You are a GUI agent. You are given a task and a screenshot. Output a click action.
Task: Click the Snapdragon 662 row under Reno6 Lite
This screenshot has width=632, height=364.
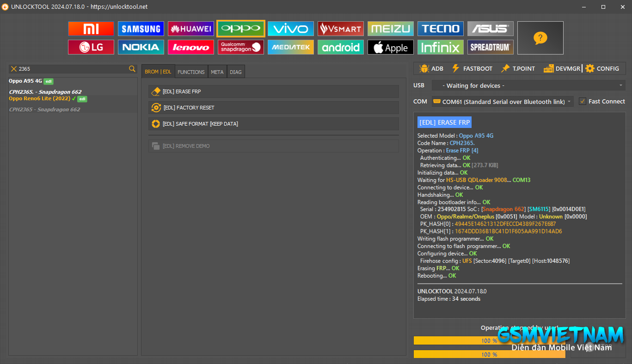tap(44, 109)
